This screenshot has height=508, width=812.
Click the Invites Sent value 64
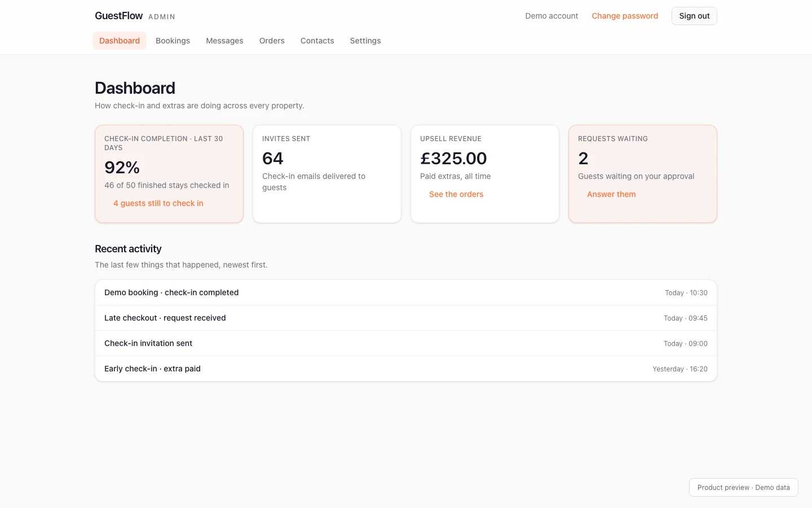(273, 158)
